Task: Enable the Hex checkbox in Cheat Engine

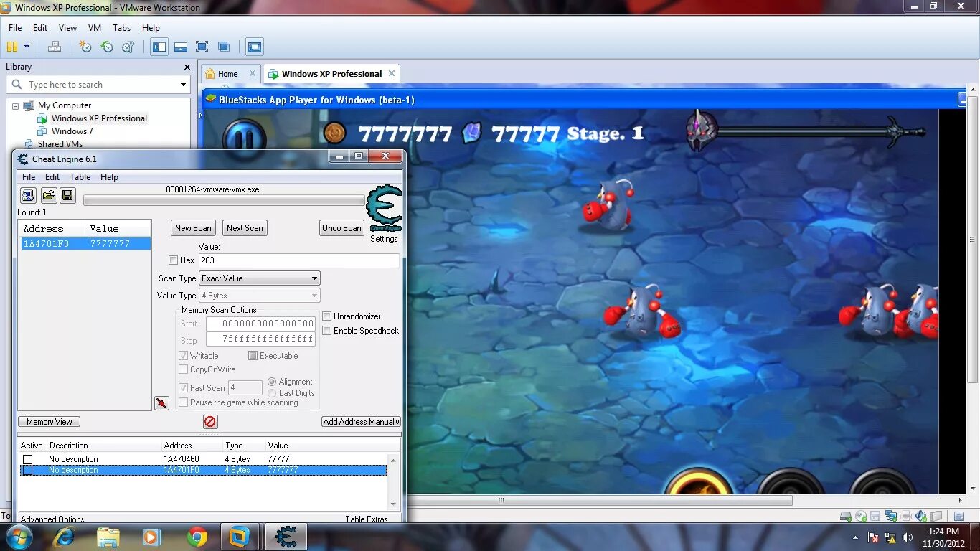Action: click(x=173, y=260)
